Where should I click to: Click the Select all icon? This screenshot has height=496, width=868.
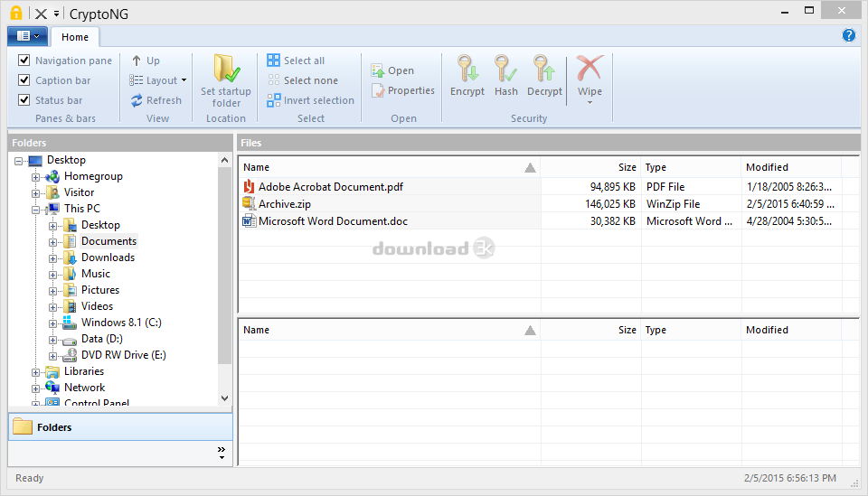(273, 61)
